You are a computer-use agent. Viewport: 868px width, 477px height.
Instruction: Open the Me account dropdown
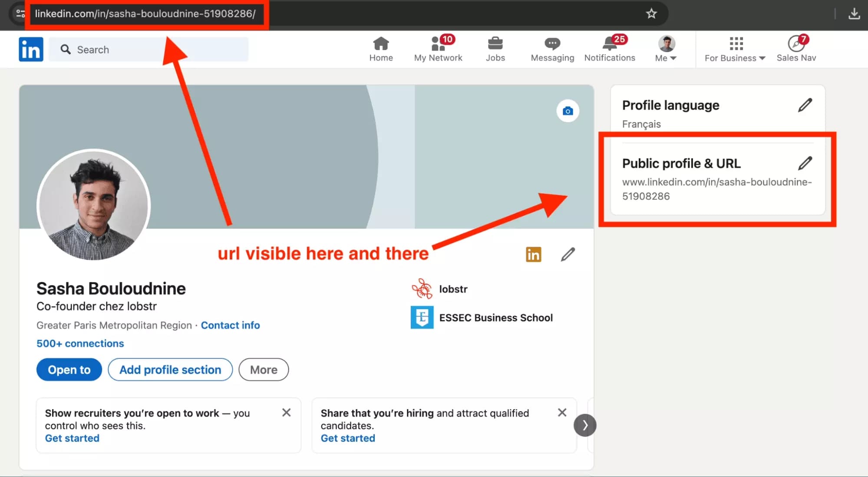665,49
